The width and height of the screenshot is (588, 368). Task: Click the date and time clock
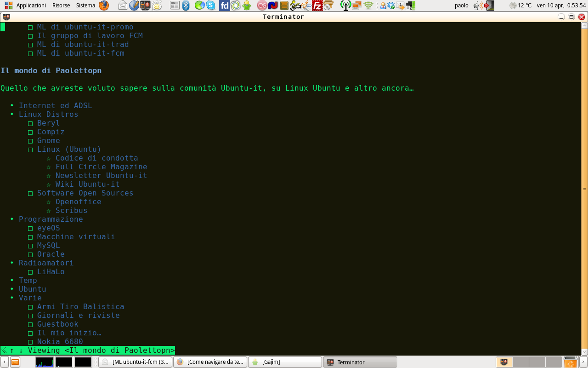click(561, 6)
